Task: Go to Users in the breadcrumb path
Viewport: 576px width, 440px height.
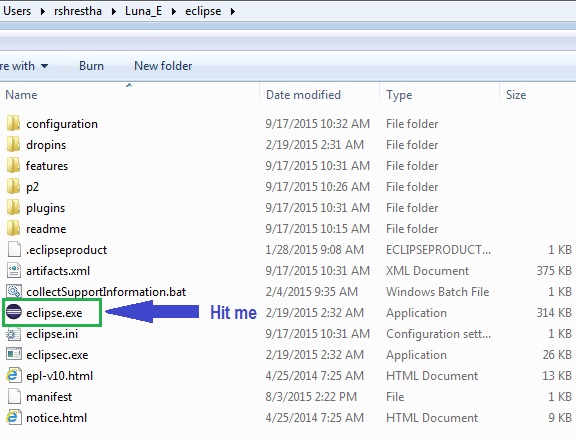Action: point(17,11)
